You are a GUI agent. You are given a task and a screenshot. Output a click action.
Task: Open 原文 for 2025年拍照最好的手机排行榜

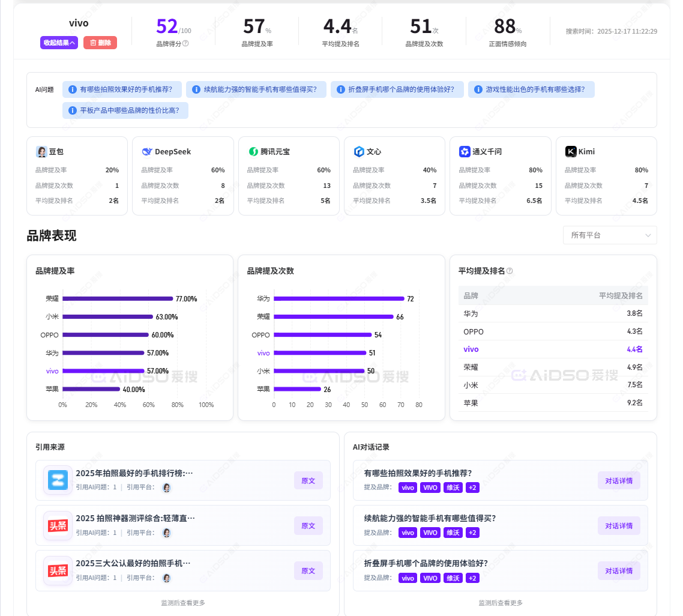click(308, 480)
